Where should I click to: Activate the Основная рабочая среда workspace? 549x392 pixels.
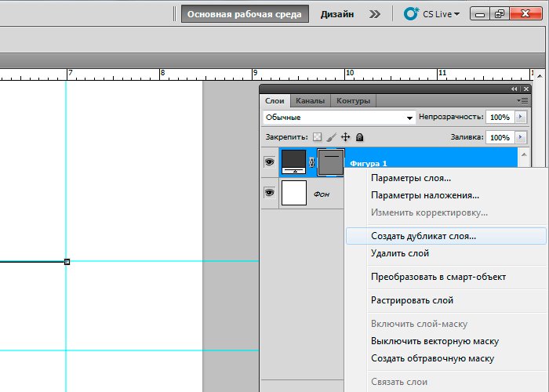(x=245, y=14)
